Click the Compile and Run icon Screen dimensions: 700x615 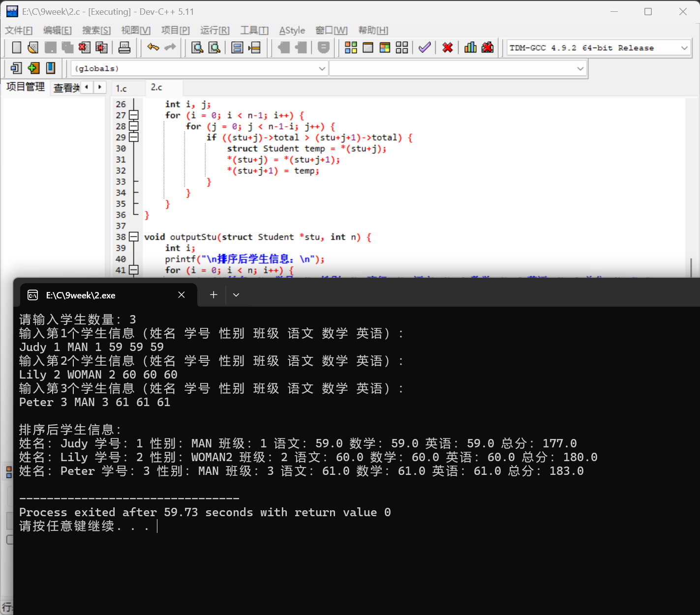click(385, 48)
